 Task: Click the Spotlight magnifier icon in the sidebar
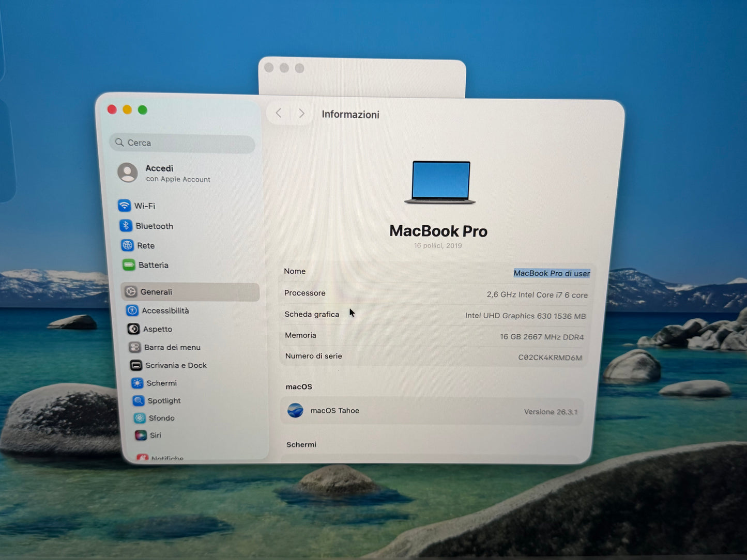(x=138, y=400)
